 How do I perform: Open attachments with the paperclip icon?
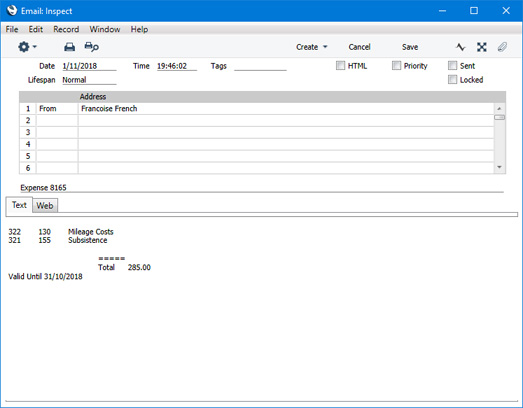click(502, 47)
